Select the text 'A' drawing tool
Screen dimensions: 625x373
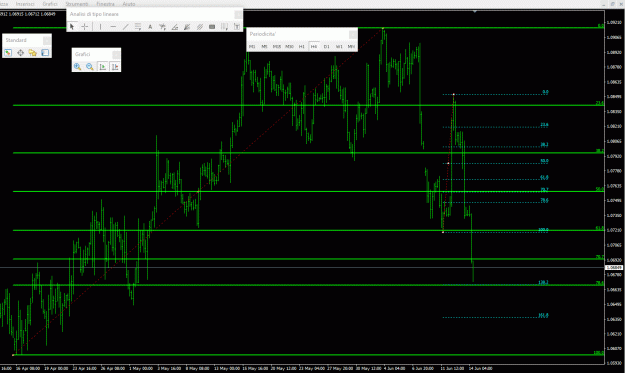pos(150,27)
